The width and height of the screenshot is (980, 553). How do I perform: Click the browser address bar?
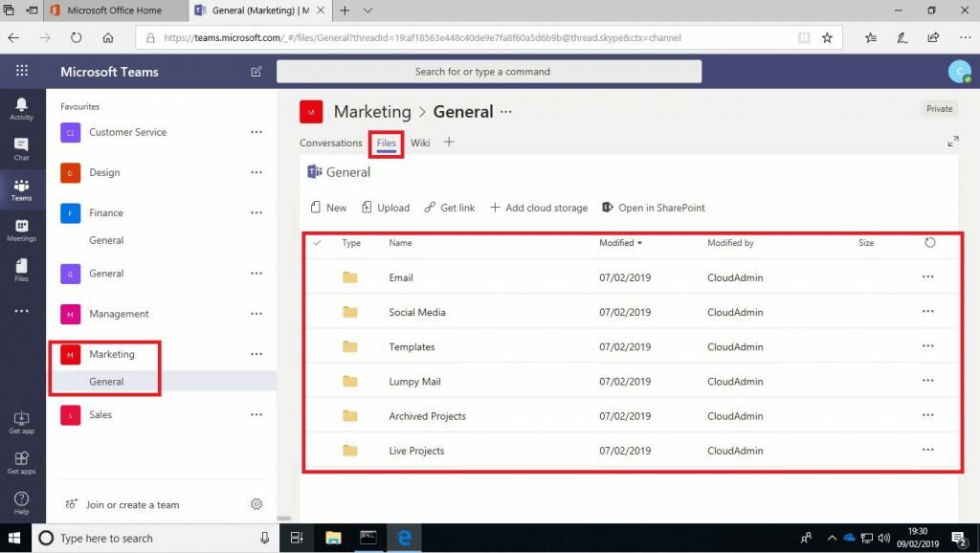(x=489, y=37)
